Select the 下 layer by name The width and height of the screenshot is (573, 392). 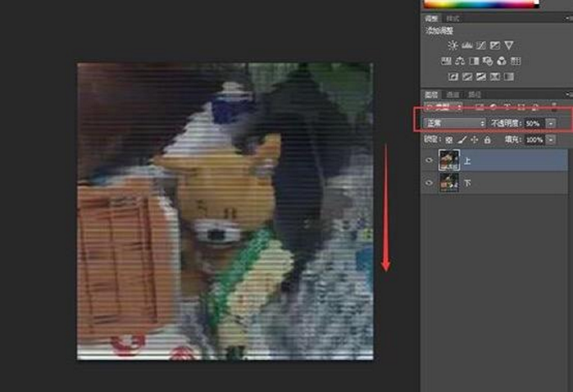click(x=467, y=183)
